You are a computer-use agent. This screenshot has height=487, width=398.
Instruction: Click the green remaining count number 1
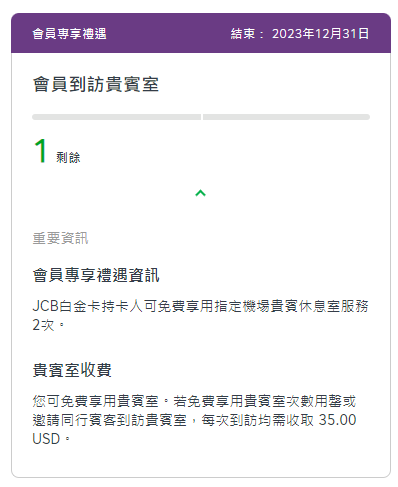point(41,151)
